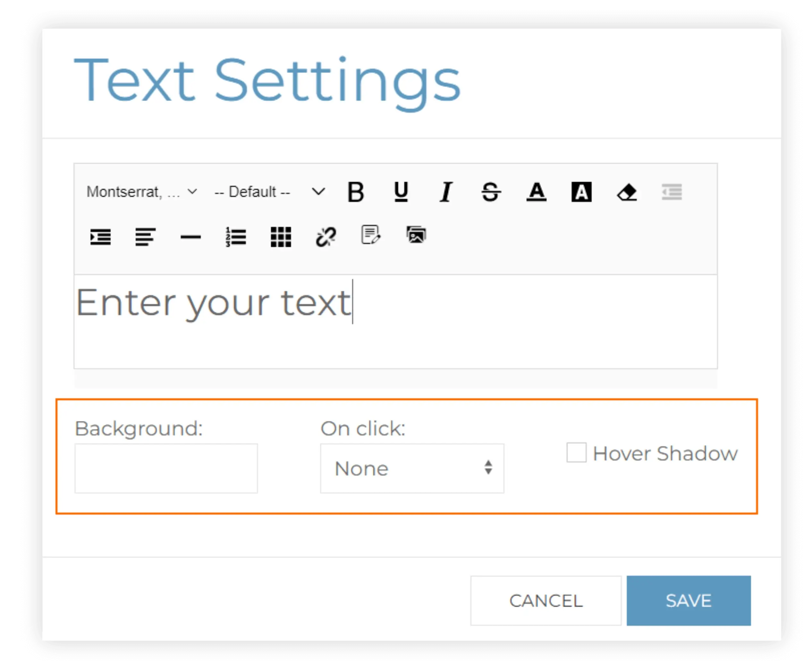
Task: Open the -- Default -- size dropdown
Action: coord(270,191)
